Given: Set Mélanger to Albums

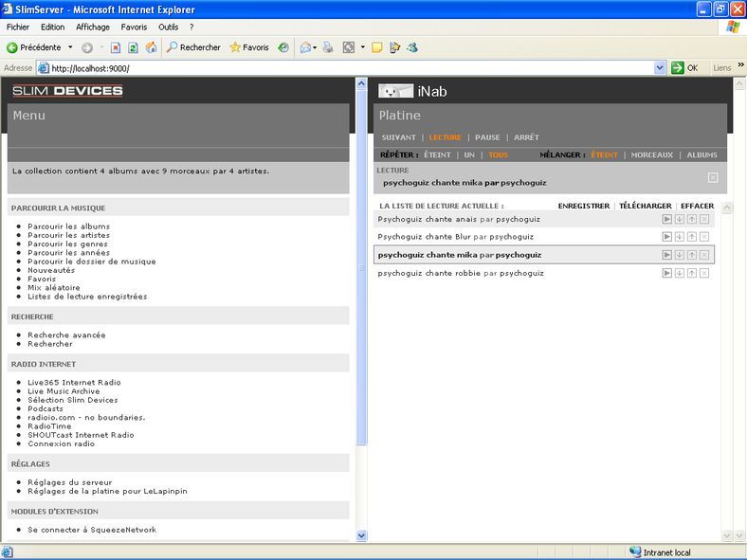Looking at the screenshot, I should [x=701, y=154].
